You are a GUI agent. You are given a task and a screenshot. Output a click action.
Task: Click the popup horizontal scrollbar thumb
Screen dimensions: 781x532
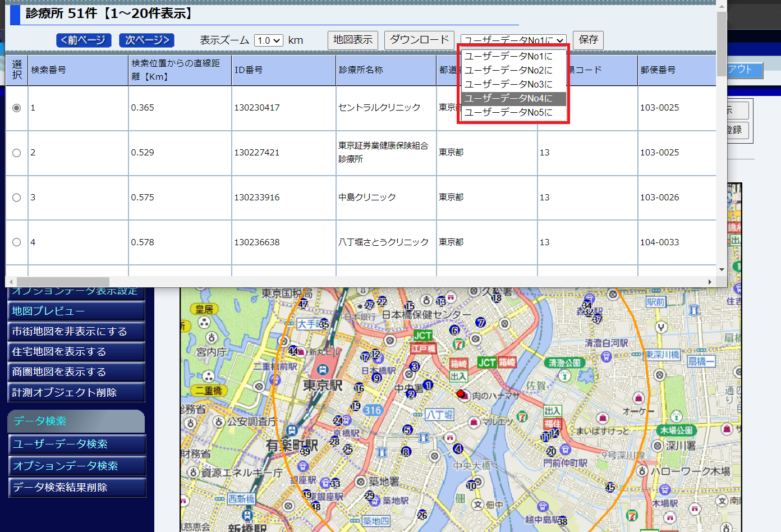click(63, 282)
